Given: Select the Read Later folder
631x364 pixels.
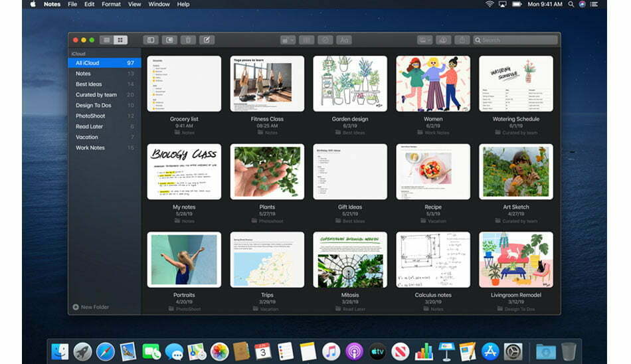Looking at the screenshot, I should [x=105, y=126].
